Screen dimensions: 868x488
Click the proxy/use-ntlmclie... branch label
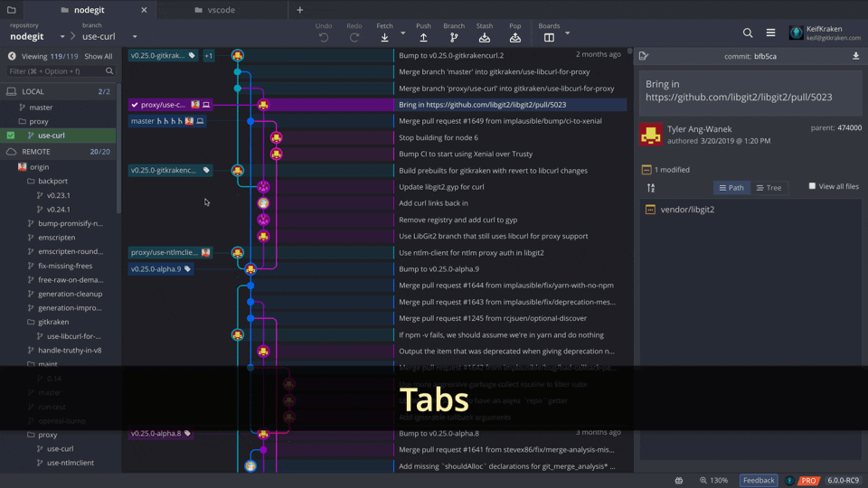(170, 252)
